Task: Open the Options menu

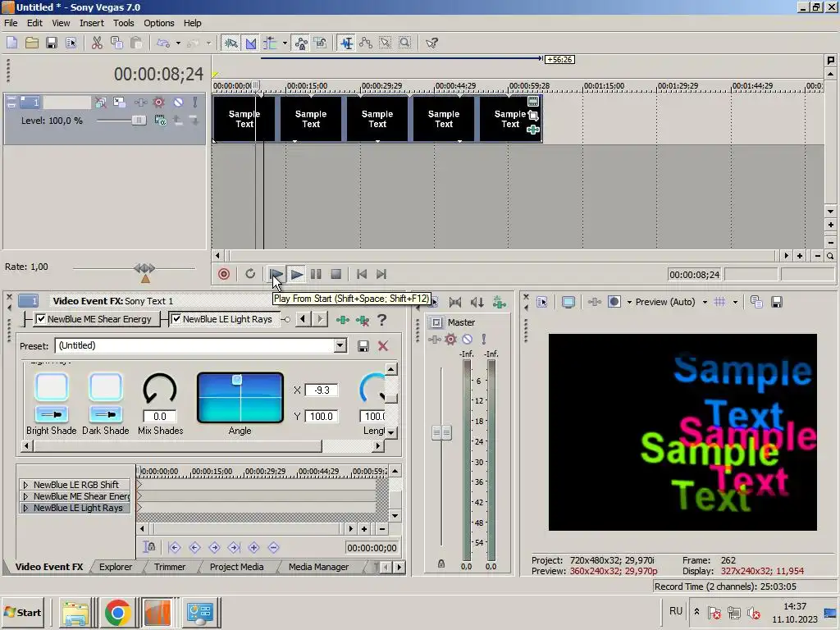Action: coord(158,23)
